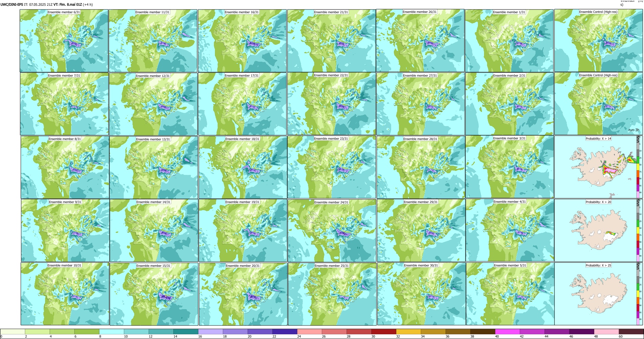Click the Ensemble member 23/31 panel
This screenshot has height=339, width=644.
(x=332, y=167)
